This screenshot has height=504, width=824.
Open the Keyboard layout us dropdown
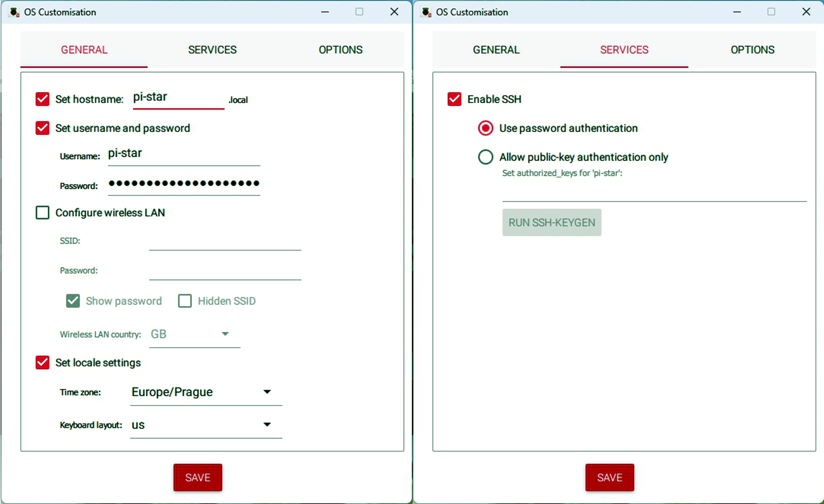coord(206,425)
